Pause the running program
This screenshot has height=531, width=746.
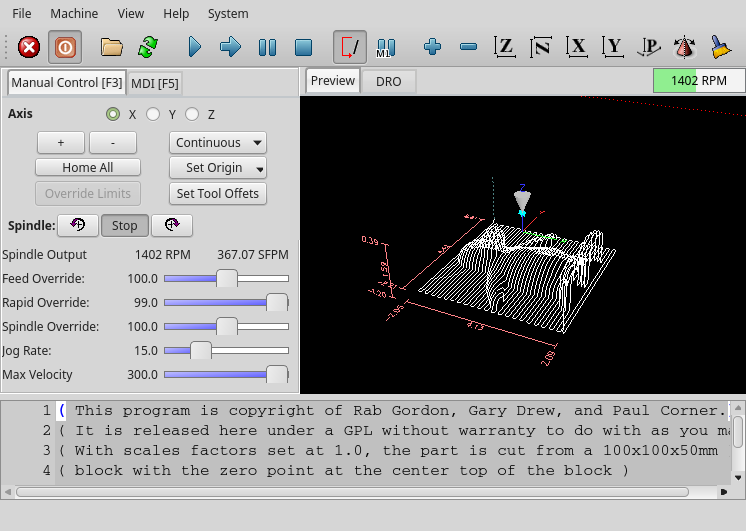(267, 47)
